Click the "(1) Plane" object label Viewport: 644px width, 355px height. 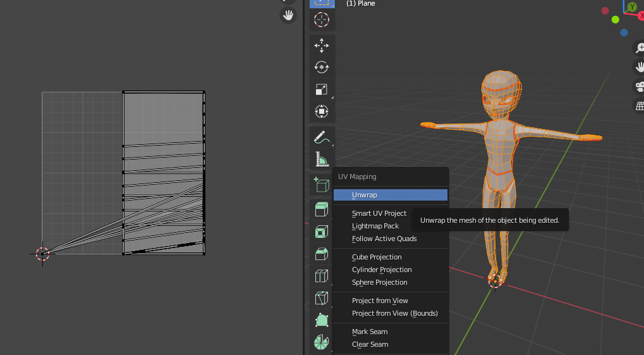click(x=361, y=4)
